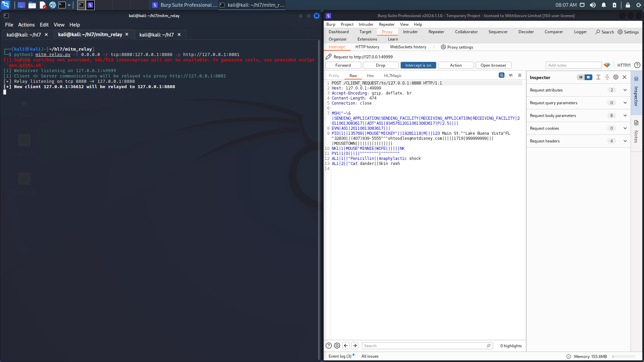Pick a highlight color next to Add notes
Viewport: 644px width, 362px height.
(607, 65)
